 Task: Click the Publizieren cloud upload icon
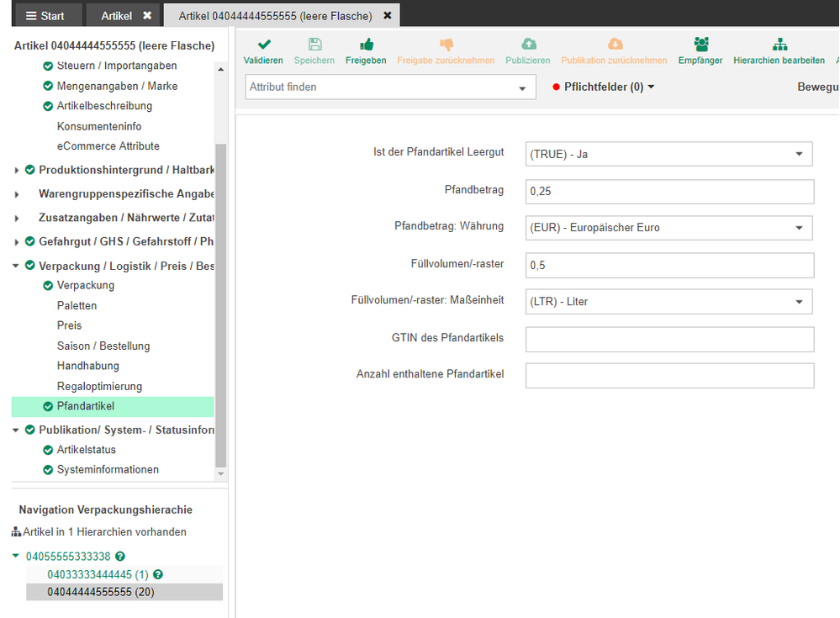[x=528, y=44]
